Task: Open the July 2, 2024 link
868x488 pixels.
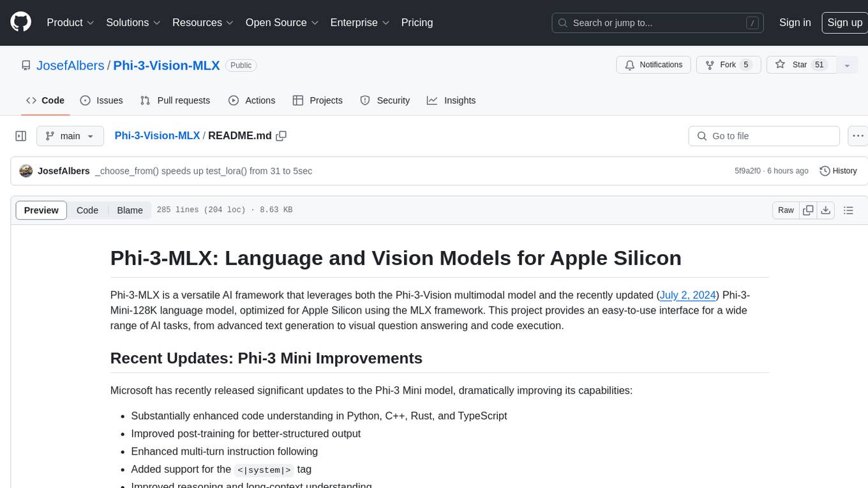Action: point(687,295)
